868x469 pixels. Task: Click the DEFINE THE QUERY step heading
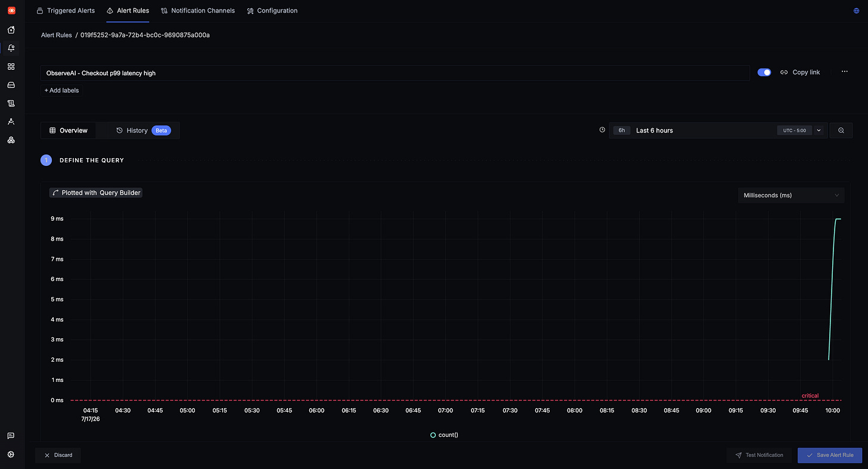92,161
